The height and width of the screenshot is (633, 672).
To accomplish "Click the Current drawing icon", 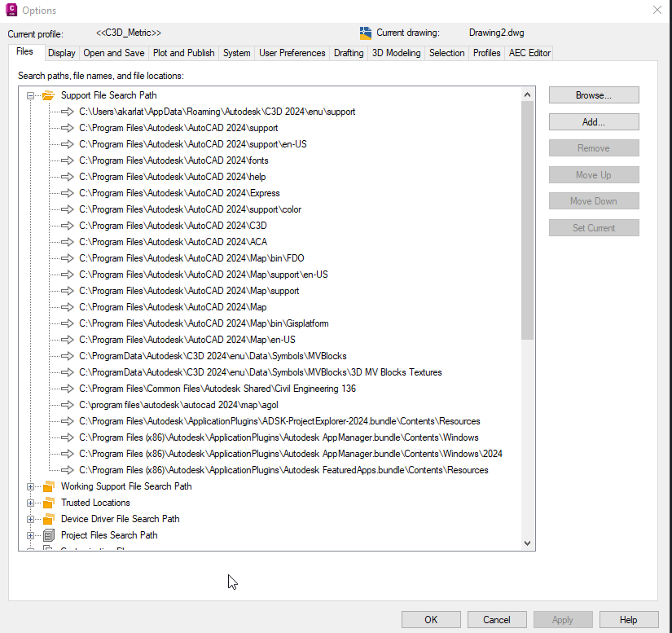I will tap(366, 33).
